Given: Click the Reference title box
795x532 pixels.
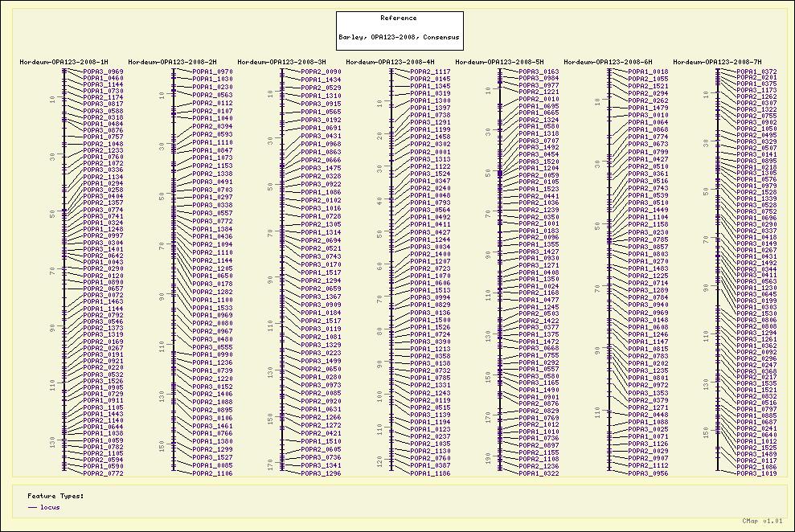Looking at the screenshot, I should [400, 30].
